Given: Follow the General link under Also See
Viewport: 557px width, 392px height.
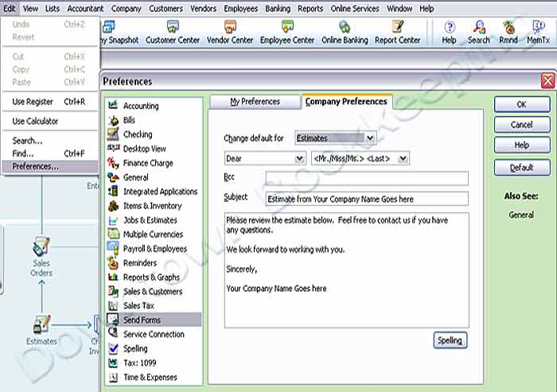Looking at the screenshot, I should pos(521,215).
